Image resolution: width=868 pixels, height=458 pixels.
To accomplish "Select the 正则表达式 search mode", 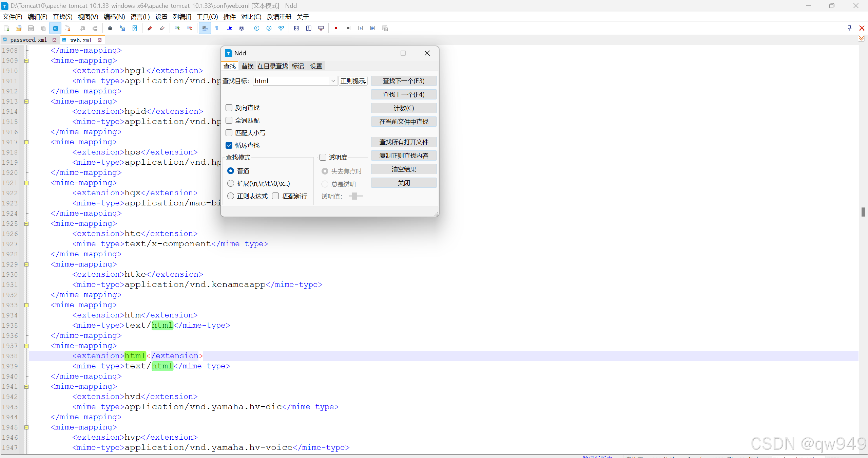I will click(x=231, y=196).
